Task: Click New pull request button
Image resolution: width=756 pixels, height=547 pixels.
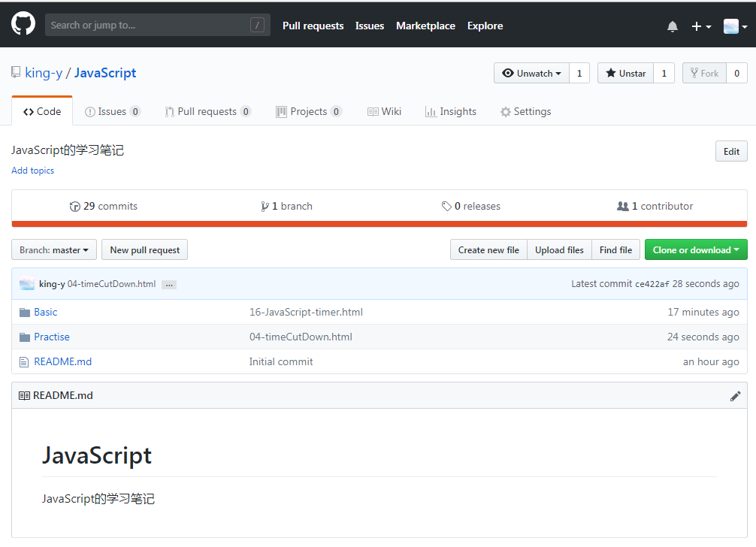Action: pos(144,249)
